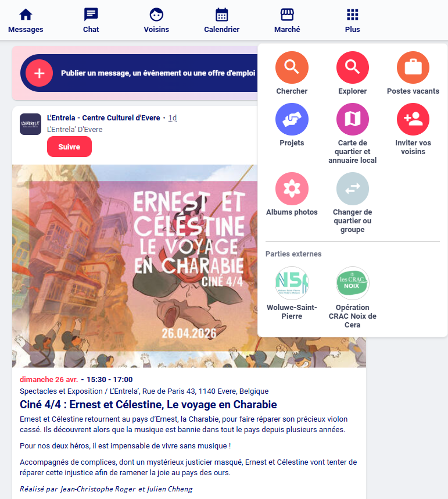Click Changer de quartier ou groupe icon
This screenshot has height=499, width=448.
352,188
